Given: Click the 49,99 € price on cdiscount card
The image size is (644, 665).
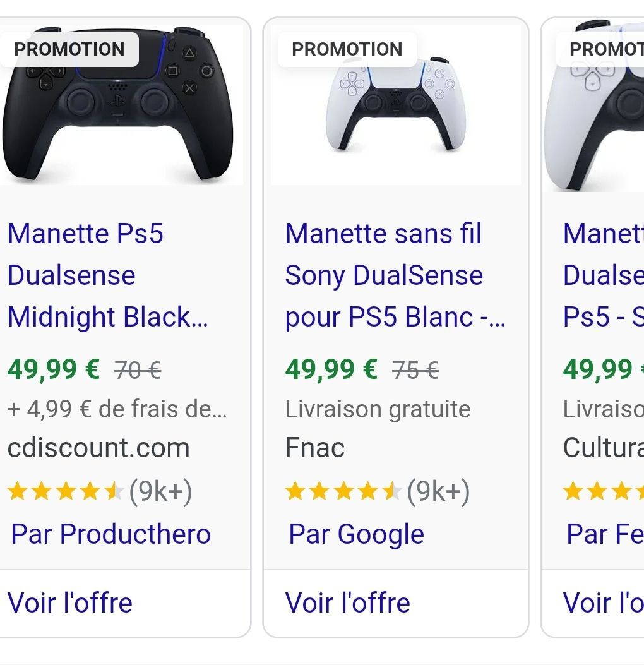Looking at the screenshot, I should click(54, 369).
